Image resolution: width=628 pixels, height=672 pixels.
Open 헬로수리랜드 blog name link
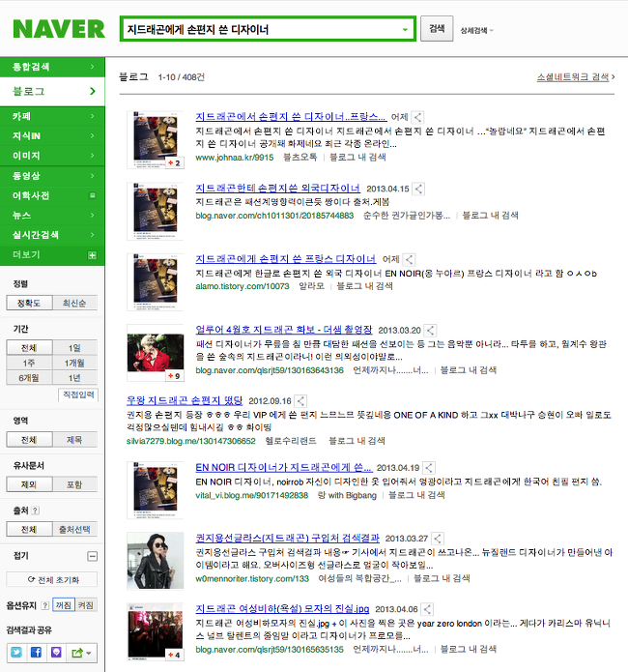(x=291, y=441)
